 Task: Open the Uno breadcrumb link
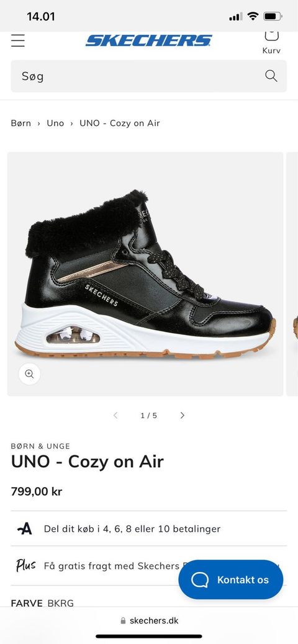point(55,123)
